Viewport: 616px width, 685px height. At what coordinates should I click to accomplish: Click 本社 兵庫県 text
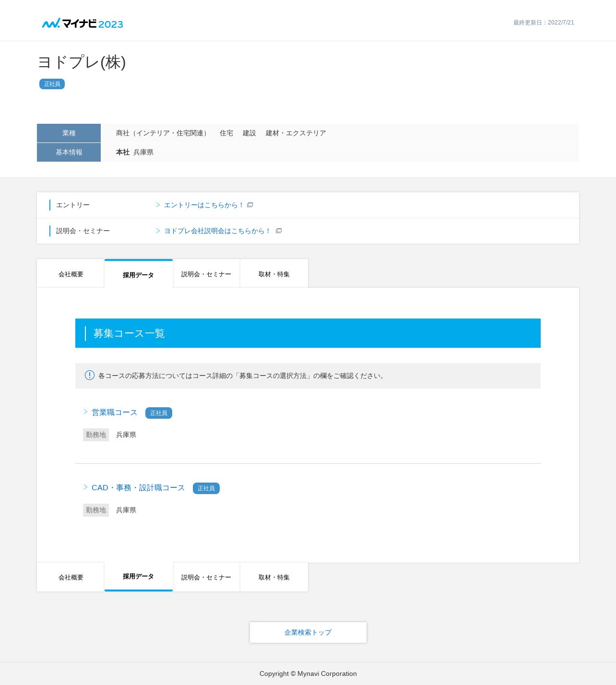coord(135,152)
